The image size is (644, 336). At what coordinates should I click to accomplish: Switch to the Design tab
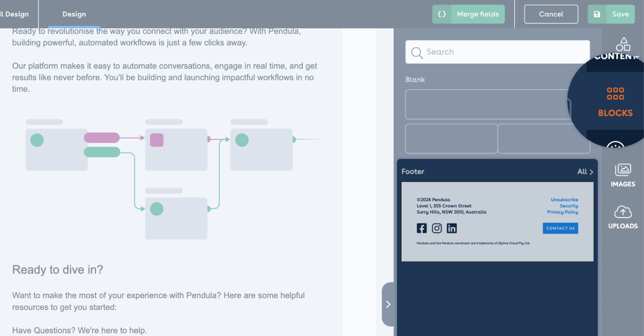click(x=74, y=14)
